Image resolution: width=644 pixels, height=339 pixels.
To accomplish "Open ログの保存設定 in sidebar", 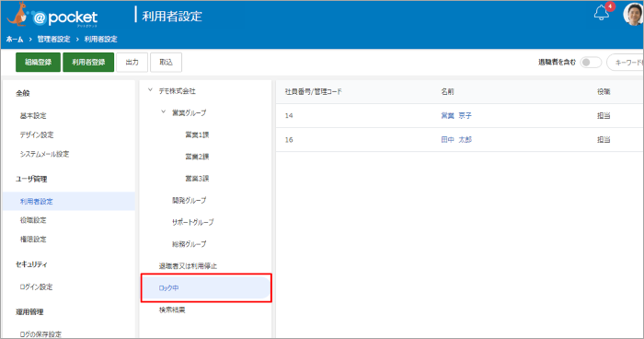I will point(40,334).
